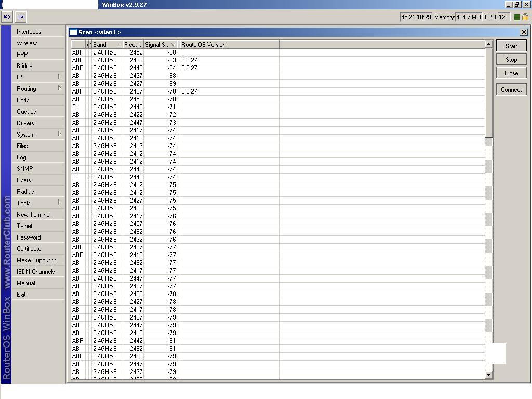Open the Radius menu item

point(38,191)
